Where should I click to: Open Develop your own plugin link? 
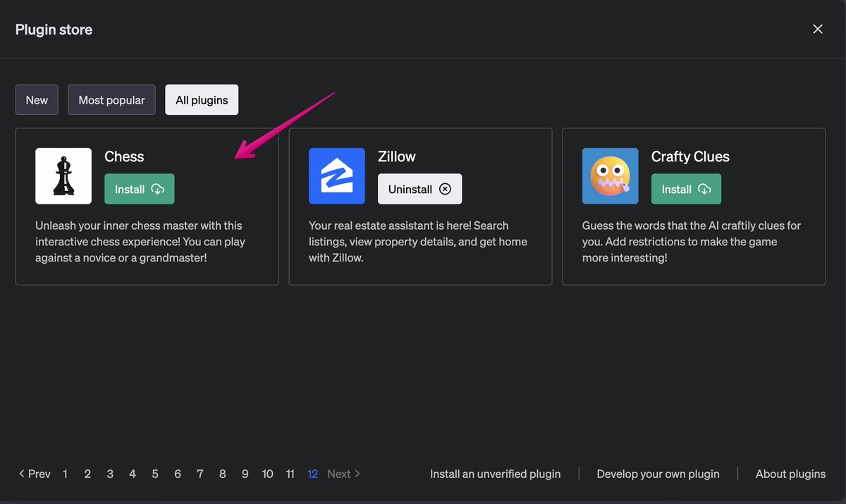click(658, 474)
